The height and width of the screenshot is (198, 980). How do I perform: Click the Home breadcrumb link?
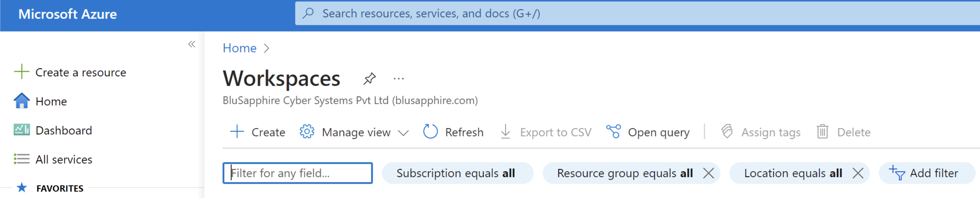click(x=239, y=48)
